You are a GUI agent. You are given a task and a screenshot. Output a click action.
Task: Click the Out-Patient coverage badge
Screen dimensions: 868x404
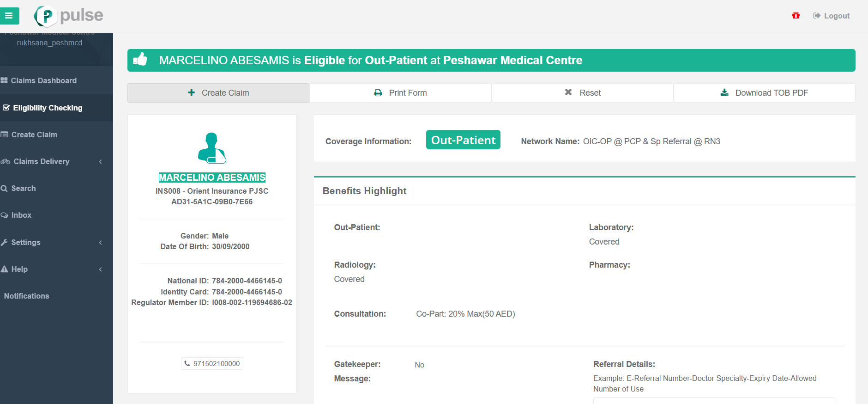pos(463,140)
